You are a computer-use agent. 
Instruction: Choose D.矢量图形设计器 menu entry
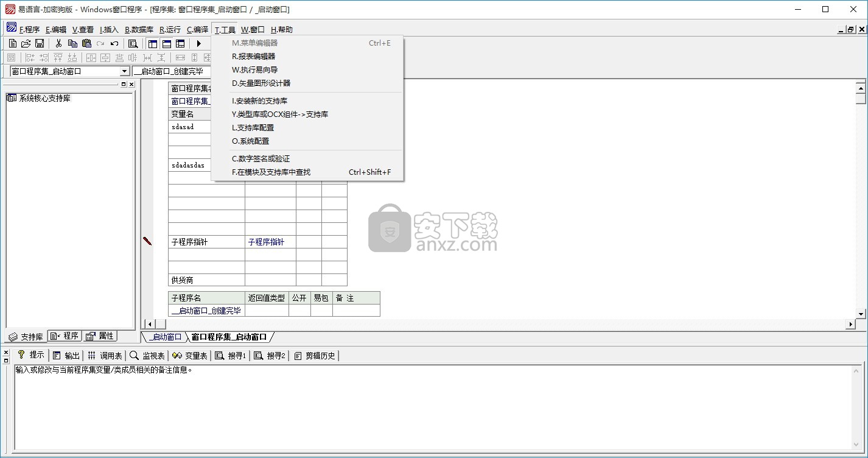[x=307, y=83]
